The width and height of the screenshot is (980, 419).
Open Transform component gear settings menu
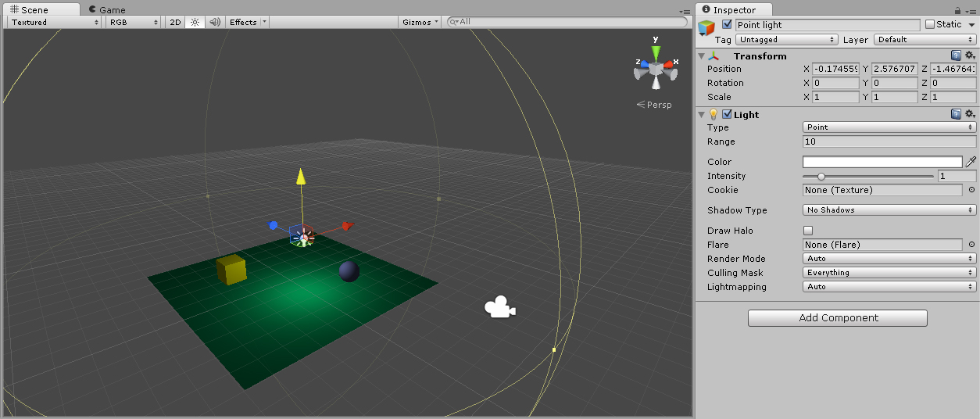click(x=970, y=56)
